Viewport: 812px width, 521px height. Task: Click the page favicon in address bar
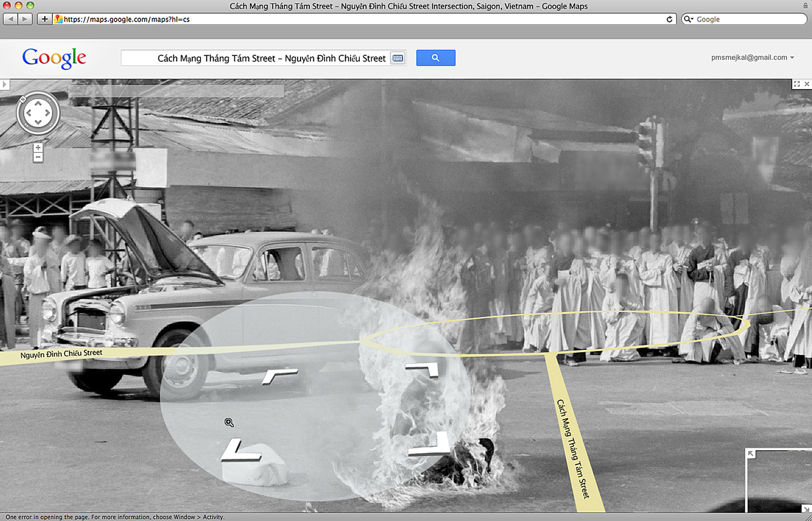(x=59, y=19)
